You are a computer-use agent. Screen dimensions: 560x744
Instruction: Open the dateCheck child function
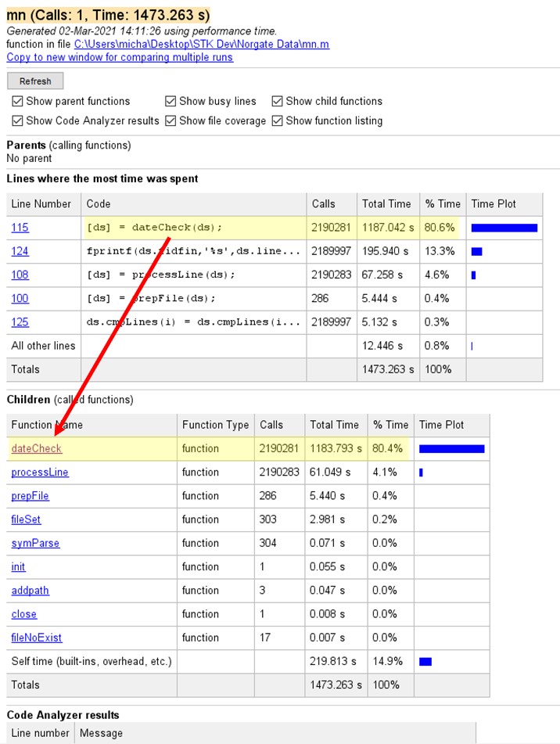[36, 449]
